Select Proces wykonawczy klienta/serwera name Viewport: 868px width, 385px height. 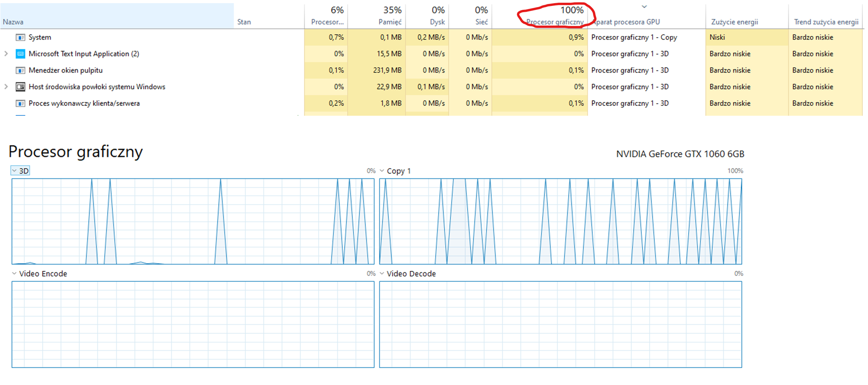coord(84,104)
